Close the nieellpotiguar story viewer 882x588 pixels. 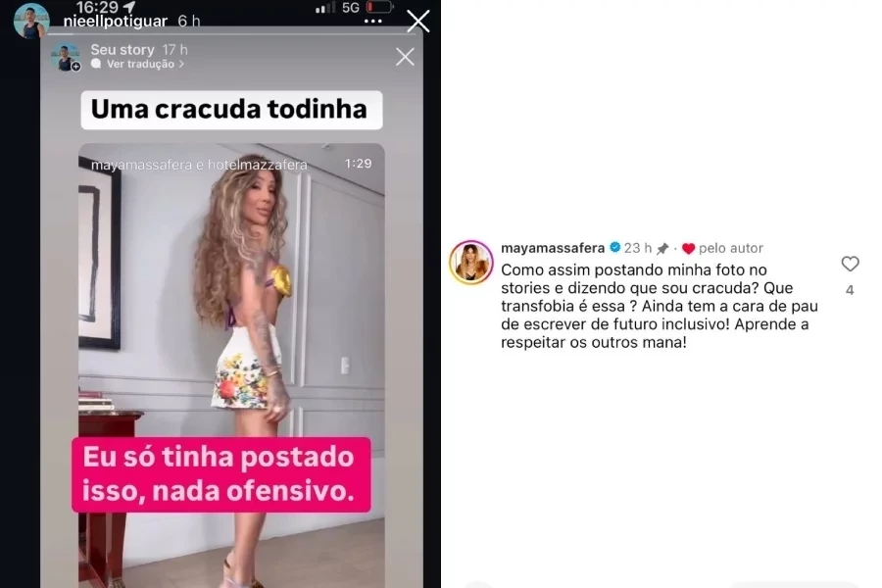(417, 22)
